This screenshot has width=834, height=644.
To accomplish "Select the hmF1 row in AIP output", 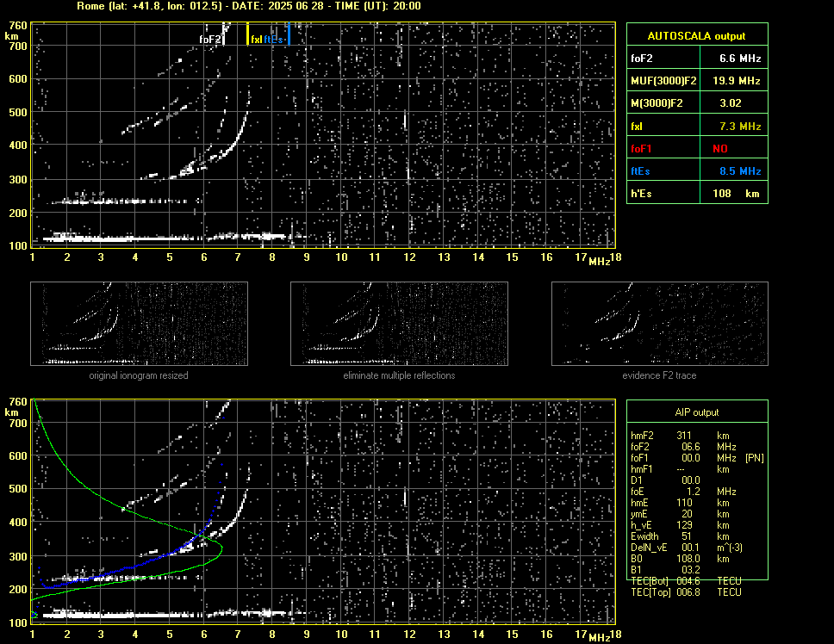I will (x=681, y=469).
